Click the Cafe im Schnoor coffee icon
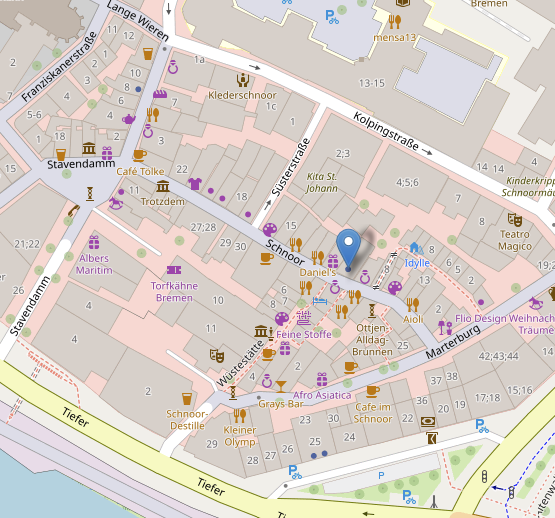Image resolution: width=555 pixels, height=518 pixels. tap(373, 392)
